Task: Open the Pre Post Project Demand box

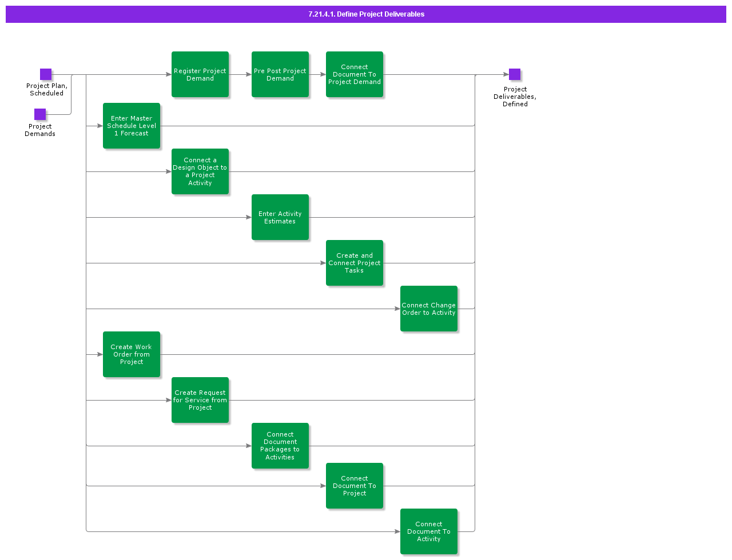Action: (x=280, y=74)
